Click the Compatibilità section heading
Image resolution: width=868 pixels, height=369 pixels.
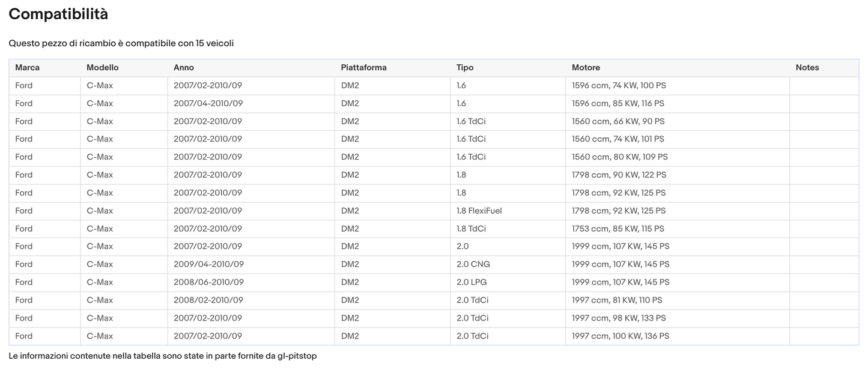point(58,14)
